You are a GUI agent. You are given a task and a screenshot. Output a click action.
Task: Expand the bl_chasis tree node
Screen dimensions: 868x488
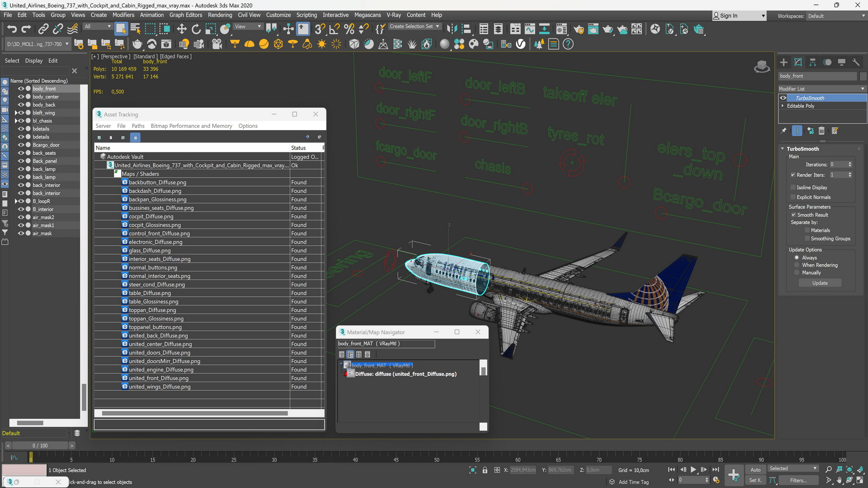pos(16,121)
